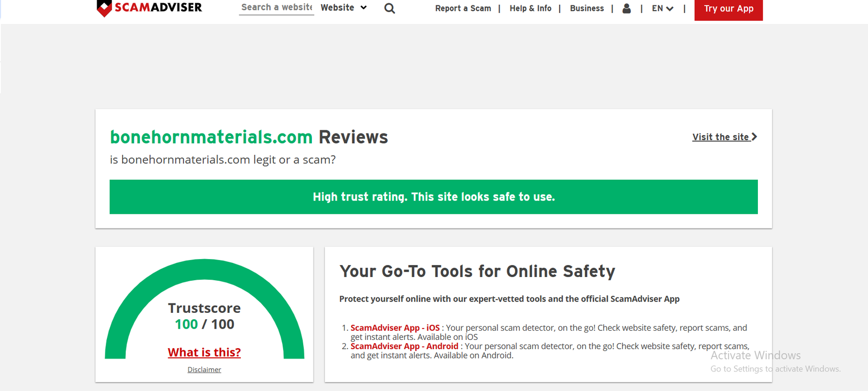Click the green High trust rating banner

(x=433, y=197)
